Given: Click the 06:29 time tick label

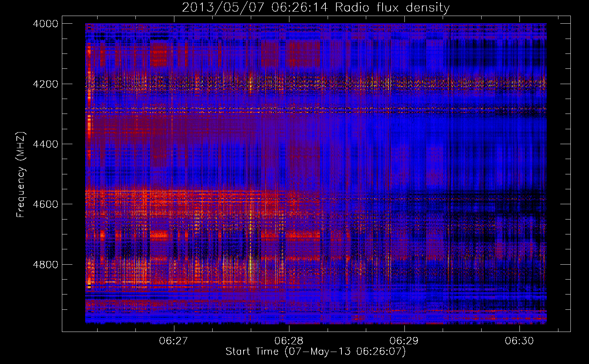Looking at the screenshot, I should coord(404,341).
